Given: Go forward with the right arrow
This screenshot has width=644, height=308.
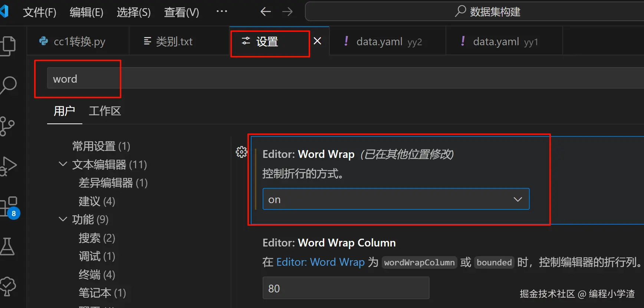Looking at the screenshot, I should (287, 12).
